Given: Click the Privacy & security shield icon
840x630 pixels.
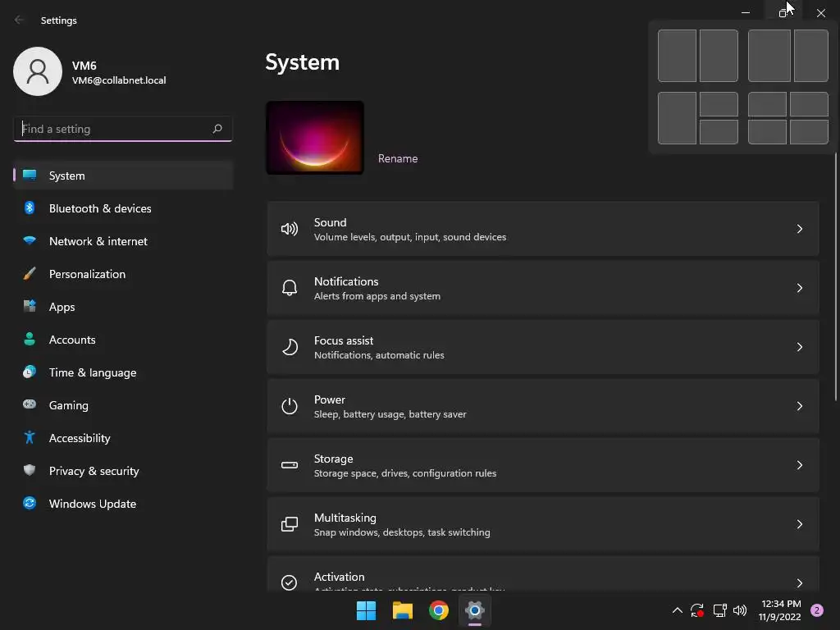Looking at the screenshot, I should [x=30, y=470].
